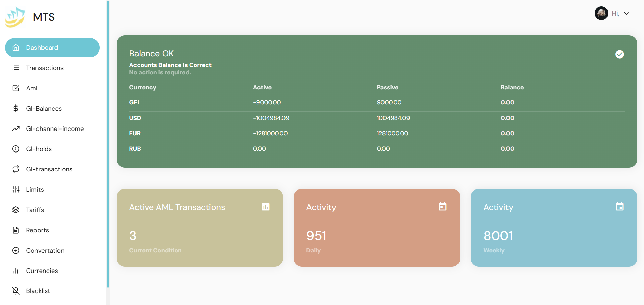The image size is (644, 305).
Task: Click the MTS logo icon
Action: point(15,17)
